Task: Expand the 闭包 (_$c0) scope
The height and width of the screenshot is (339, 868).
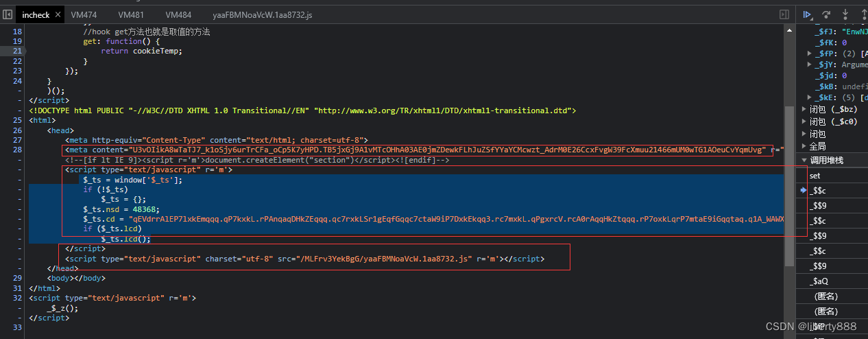Action: [804, 121]
